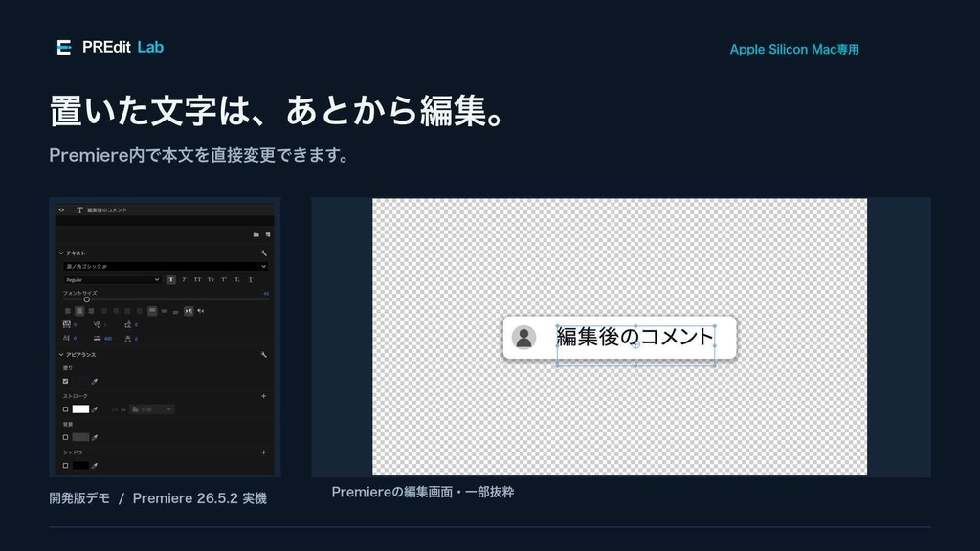Open the stroke type dropdown
The height and width of the screenshot is (551, 980).
152,409
